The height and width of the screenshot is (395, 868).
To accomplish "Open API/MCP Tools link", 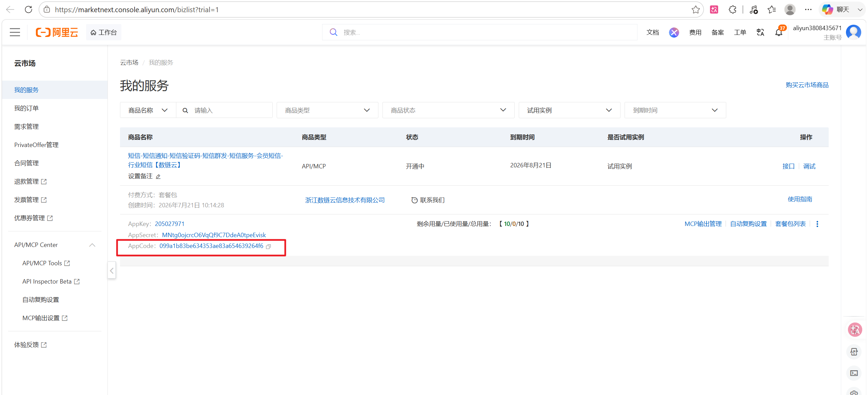I will point(46,263).
